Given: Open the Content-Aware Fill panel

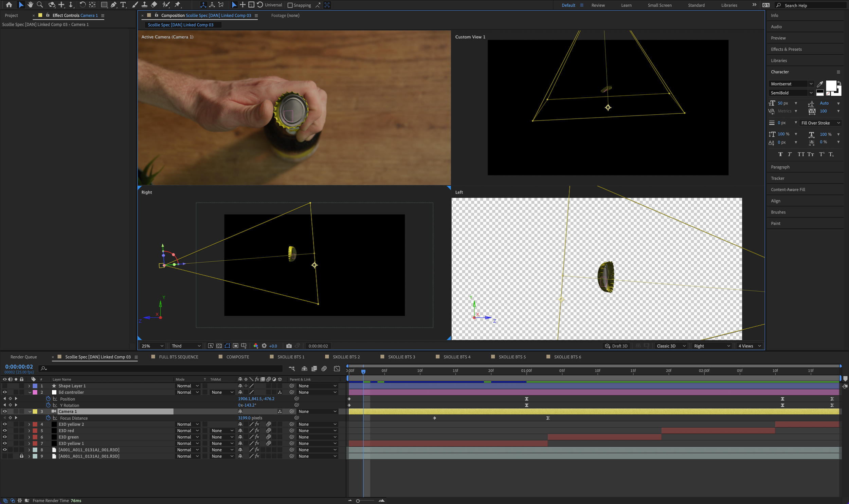Looking at the screenshot, I should [x=788, y=189].
